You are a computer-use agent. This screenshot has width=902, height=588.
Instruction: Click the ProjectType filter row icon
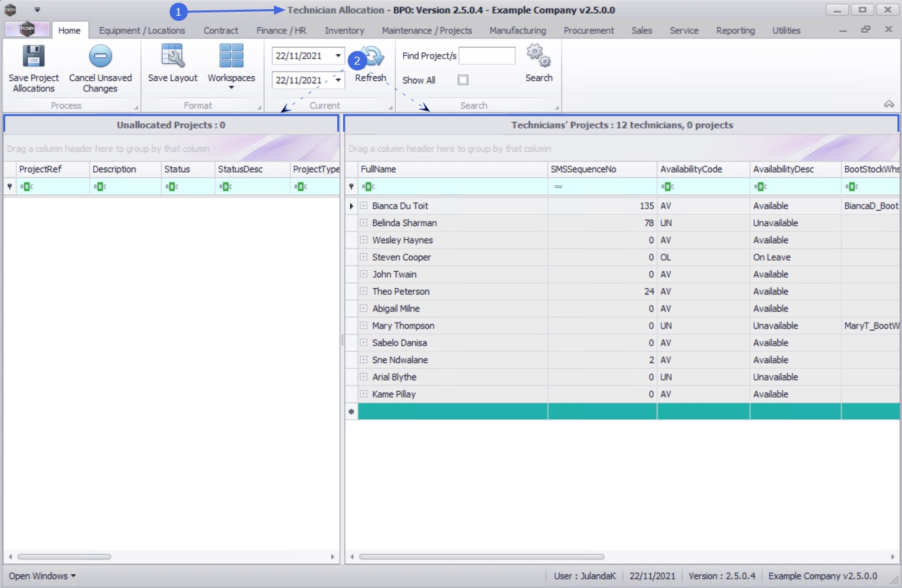(301, 186)
